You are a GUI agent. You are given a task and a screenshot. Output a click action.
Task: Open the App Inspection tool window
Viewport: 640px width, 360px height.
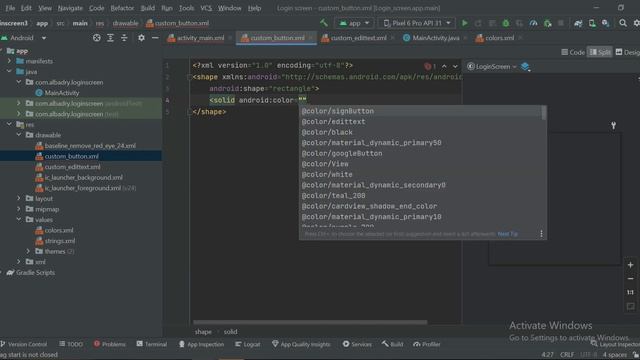tap(202, 344)
